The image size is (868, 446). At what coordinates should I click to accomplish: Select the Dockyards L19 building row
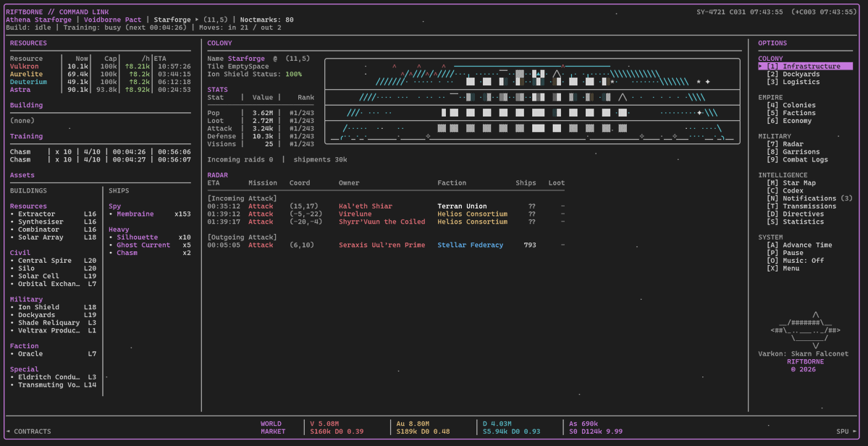[53, 314]
